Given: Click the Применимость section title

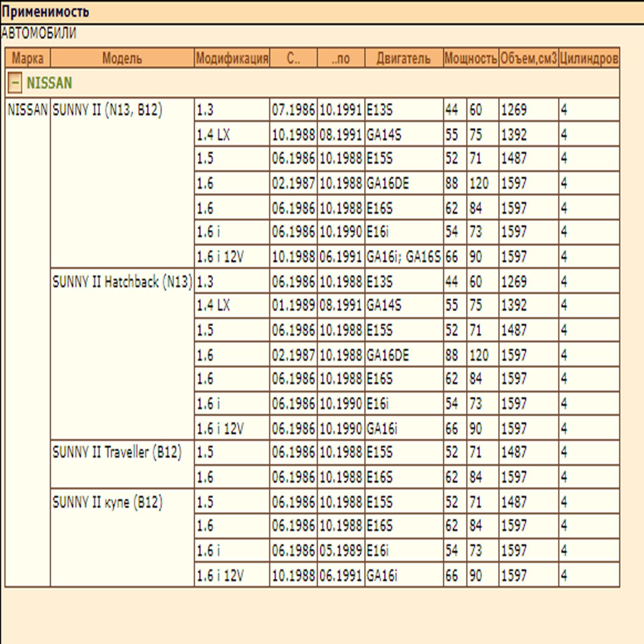Looking at the screenshot, I should (x=46, y=12).
